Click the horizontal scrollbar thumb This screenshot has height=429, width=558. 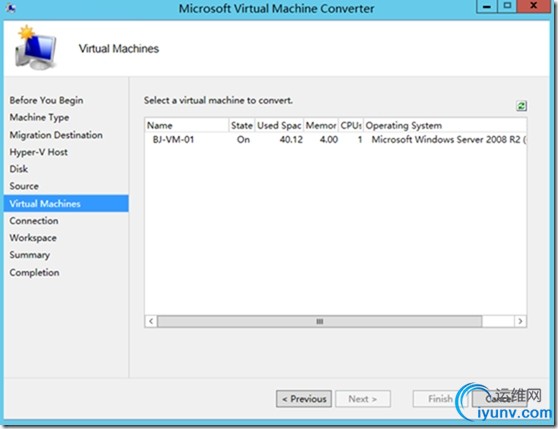tap(320, 321)
